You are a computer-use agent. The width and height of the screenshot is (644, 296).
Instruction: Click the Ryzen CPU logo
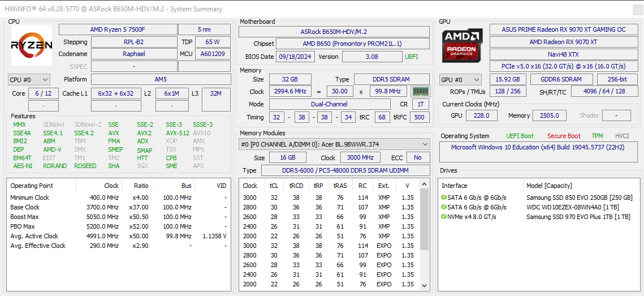point(32,45)
